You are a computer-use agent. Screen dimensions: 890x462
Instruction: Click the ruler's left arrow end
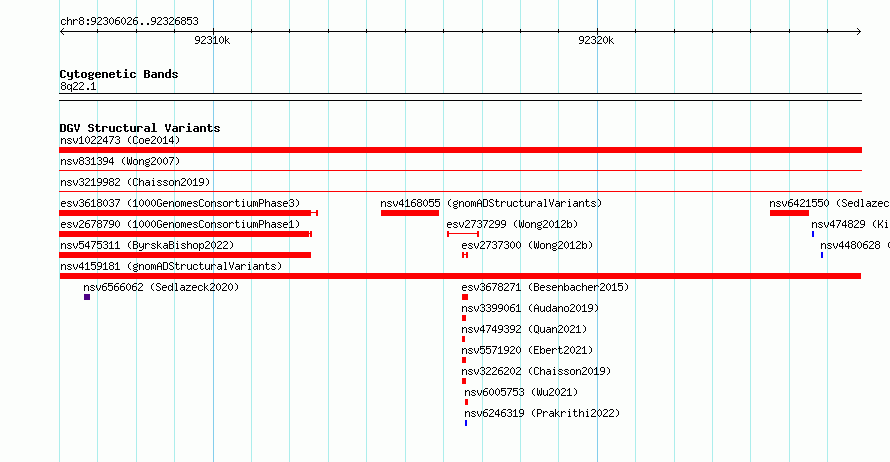(x=62, y=31)
